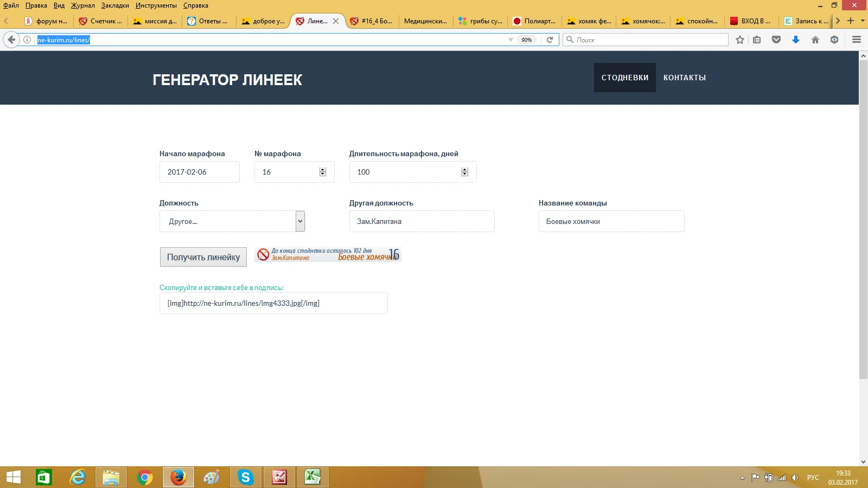Click the generated ruler banner image
Image resolution: width=868 pixels, height=488 pixels.
point(328,254)
